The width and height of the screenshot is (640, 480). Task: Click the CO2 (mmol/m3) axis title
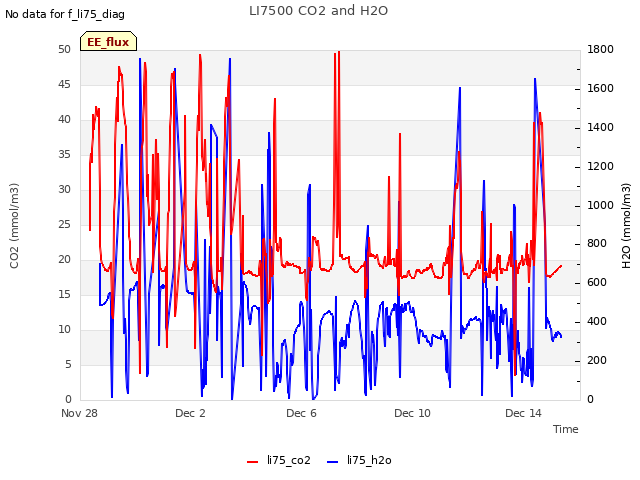coord(14,226)
